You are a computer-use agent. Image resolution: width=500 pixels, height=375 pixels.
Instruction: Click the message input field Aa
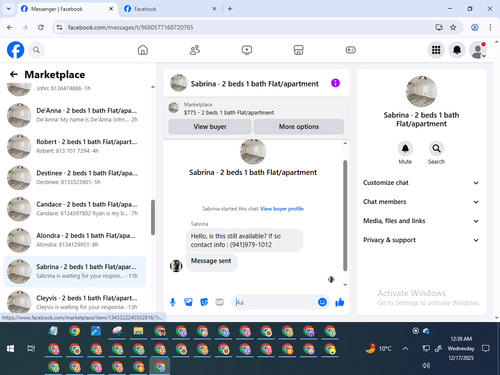(x=275, y=302)
